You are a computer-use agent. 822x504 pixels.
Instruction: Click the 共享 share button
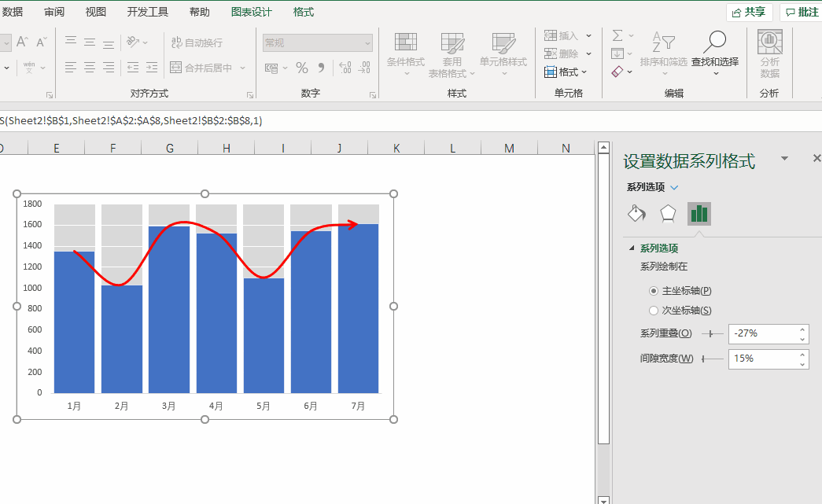[x=749, y=12]
